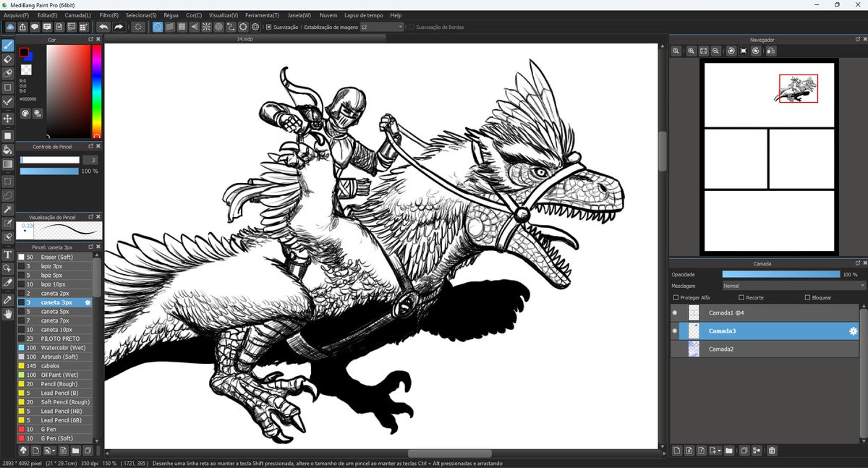Open the Filtro menu
The height and width of the screenshot is (468, 868).
click(109, 14)
